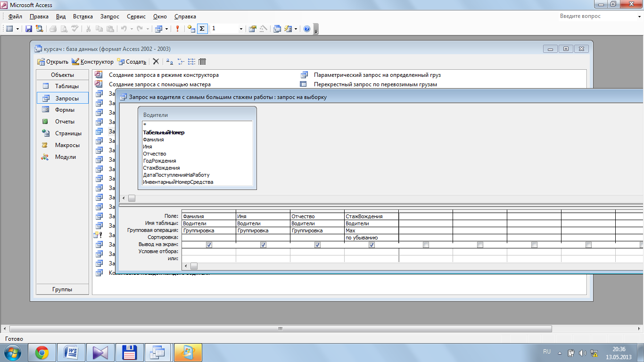Open the Вид menu

click(x=61, y=16)
